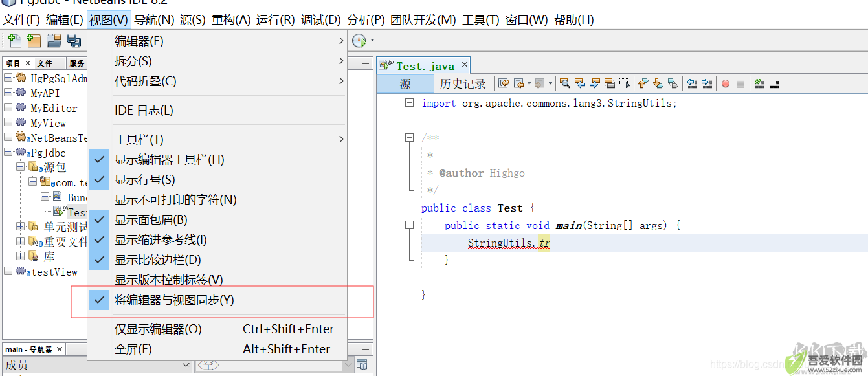Select the Test.java editor tab
Viewport: 868px width, 376px height.
pyautogui.click(x=425, y=65)
